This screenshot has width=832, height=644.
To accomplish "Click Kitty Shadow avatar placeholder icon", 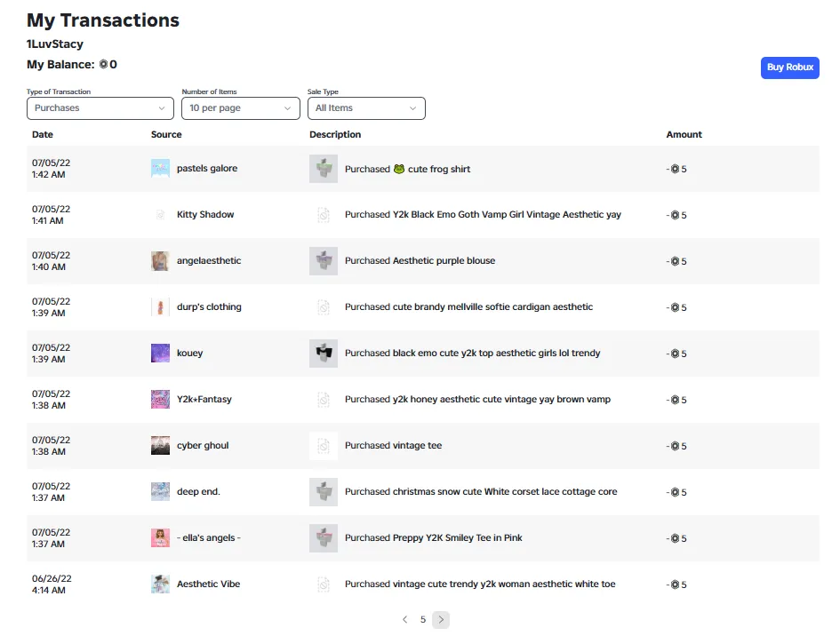I will click(160, 215).
